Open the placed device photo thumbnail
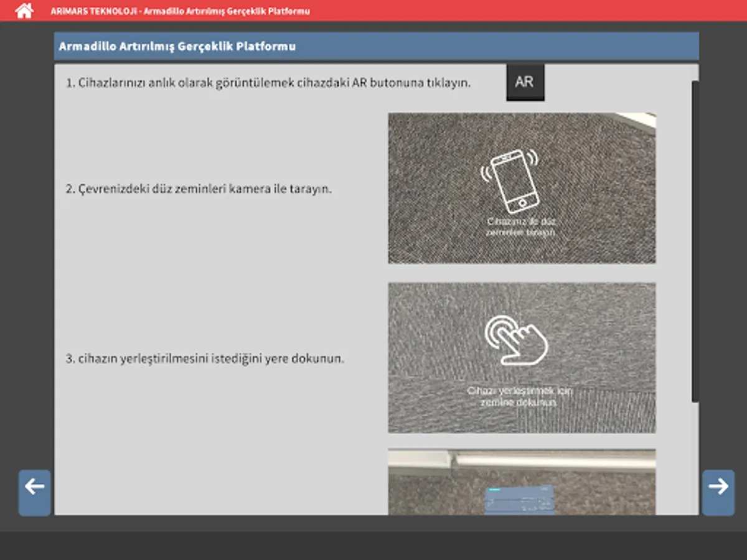The height and width of the screenshot is (560, 747). point(522,482)
